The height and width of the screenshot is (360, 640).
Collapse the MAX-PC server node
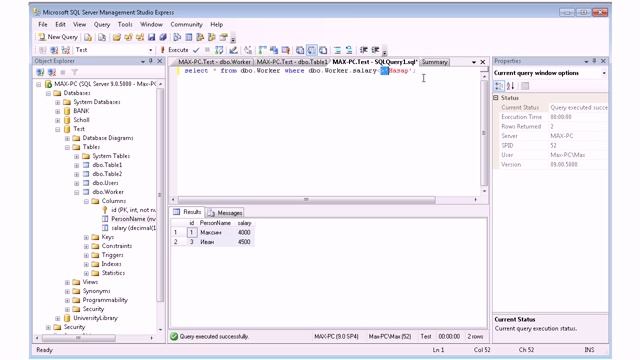tap(39, 84)
